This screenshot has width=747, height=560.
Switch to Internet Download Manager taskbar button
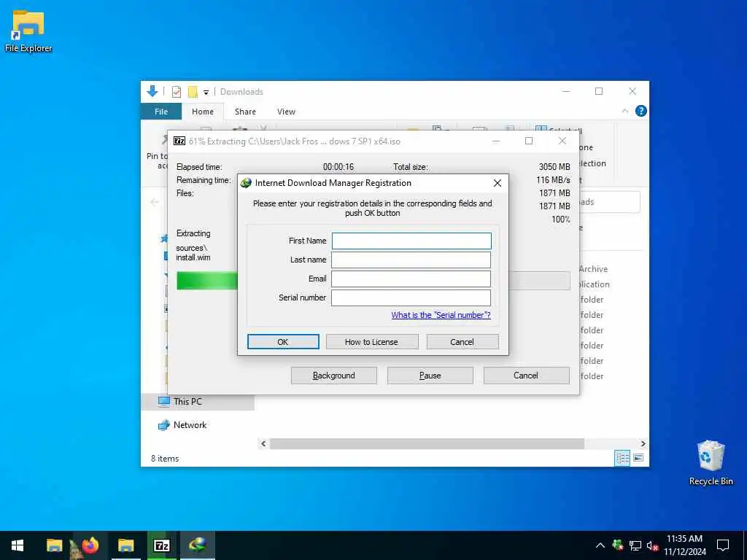click(x=197, y=545)
